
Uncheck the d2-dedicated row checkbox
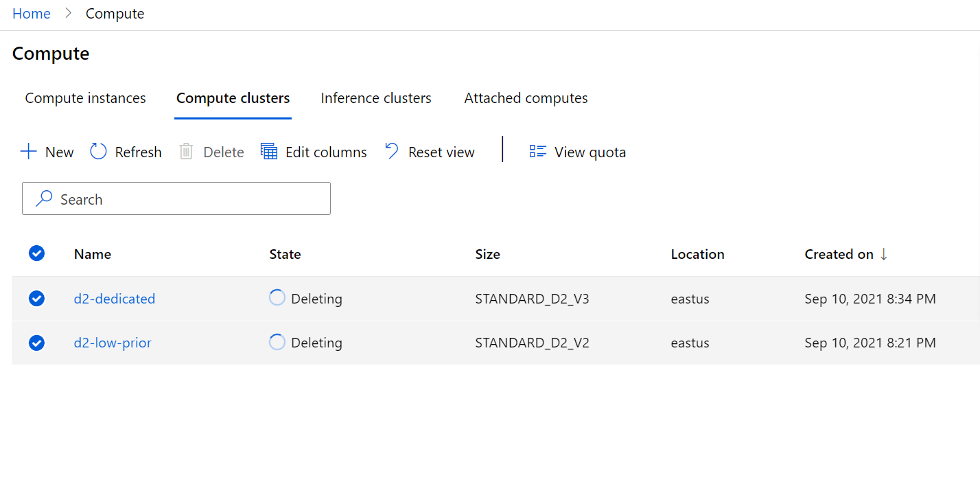[36, 298]
